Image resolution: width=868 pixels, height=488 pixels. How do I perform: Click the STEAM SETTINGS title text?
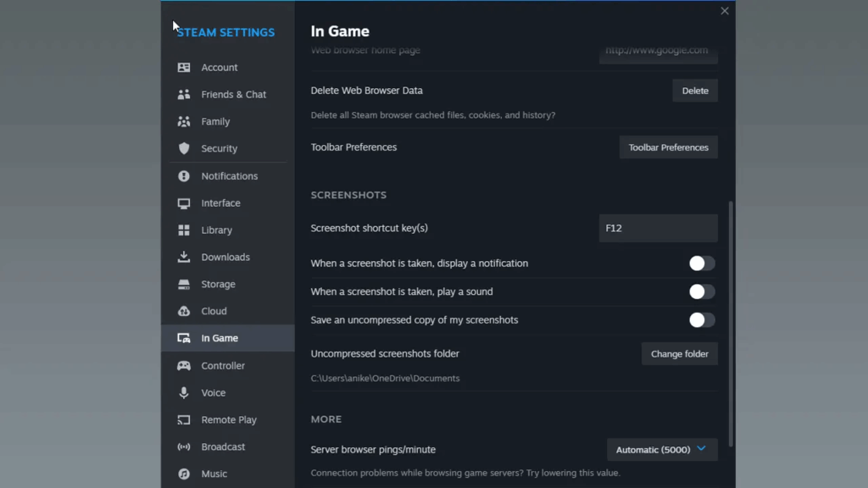coord(225,33)
